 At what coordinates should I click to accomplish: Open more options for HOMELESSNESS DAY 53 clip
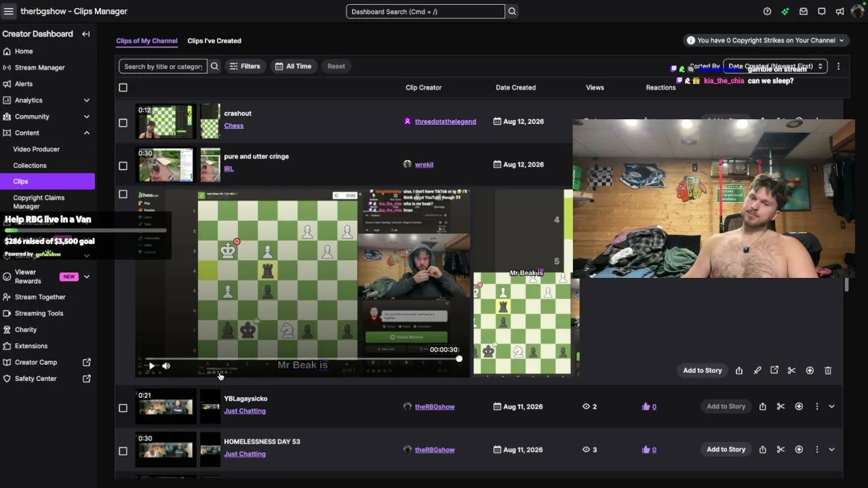[x=816, y=449]
